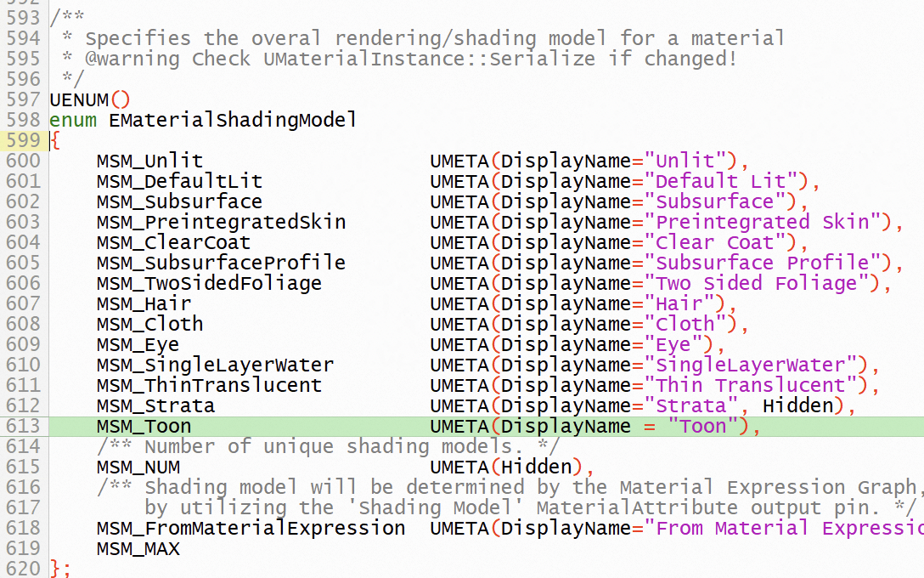This screenshot has height=578, width=924.
Task: Click the EMaterialShadingModel enum name
Action: tap(233, 120)
